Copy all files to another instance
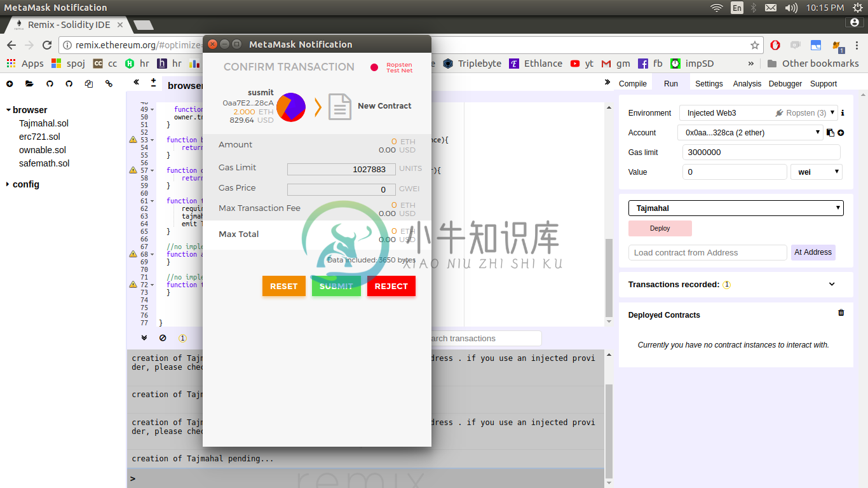This screenshot has height=488, width=868. tap(89, 84)
